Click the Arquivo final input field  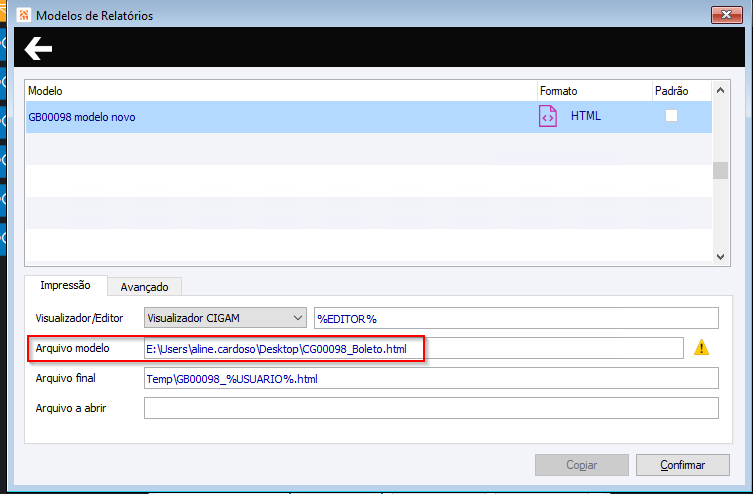point(431,378)
